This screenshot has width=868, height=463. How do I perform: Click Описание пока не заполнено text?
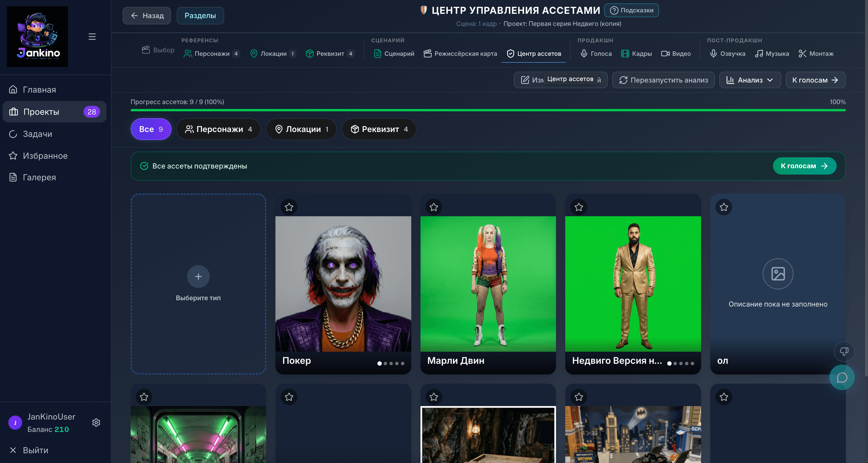(778, 304)
